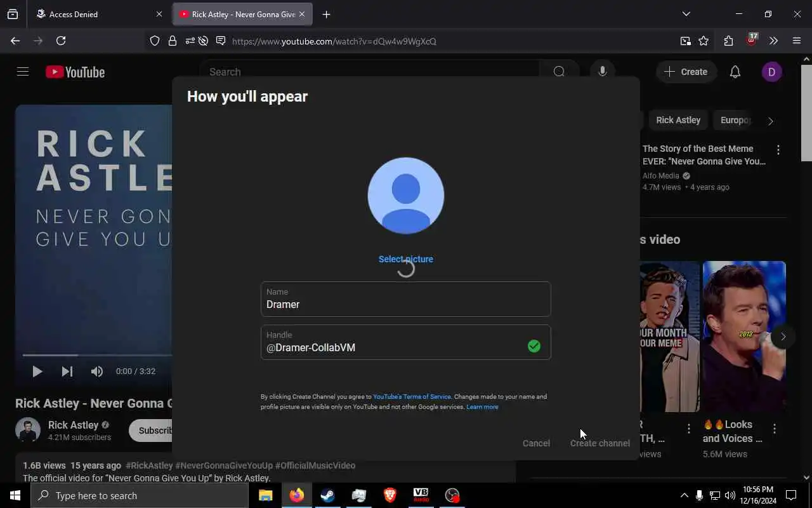Viewport: 812px width, 508px height.
Task: Cancel the channel creation dialog
Action: coord(536,443)
